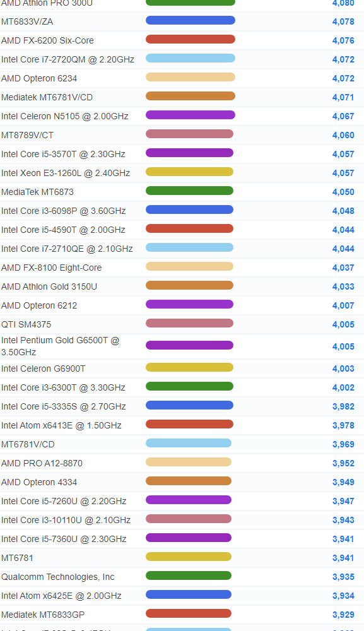This screenshot has width=364, height=631.
Task: Select Intel Core i3-6098P @ 3.60GHz
Action: tap(64, 211)
